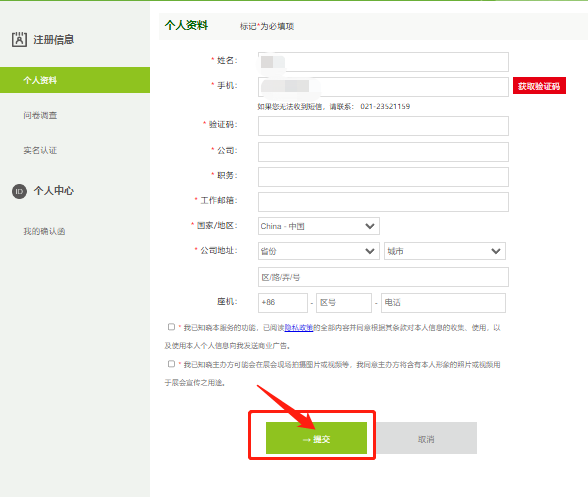Focus the 验证码 input field
The height and width of the screenshot is (503, 588).
click(383, 126)
